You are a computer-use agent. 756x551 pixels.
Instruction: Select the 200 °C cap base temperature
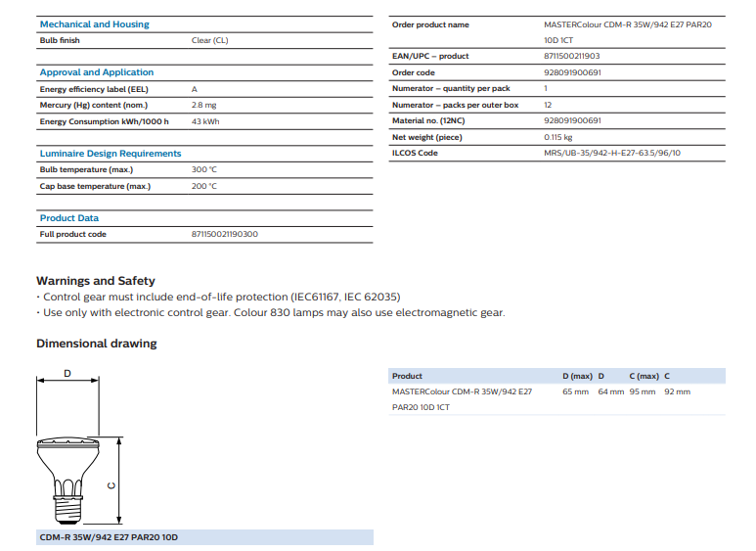click(x=203, y=186)
